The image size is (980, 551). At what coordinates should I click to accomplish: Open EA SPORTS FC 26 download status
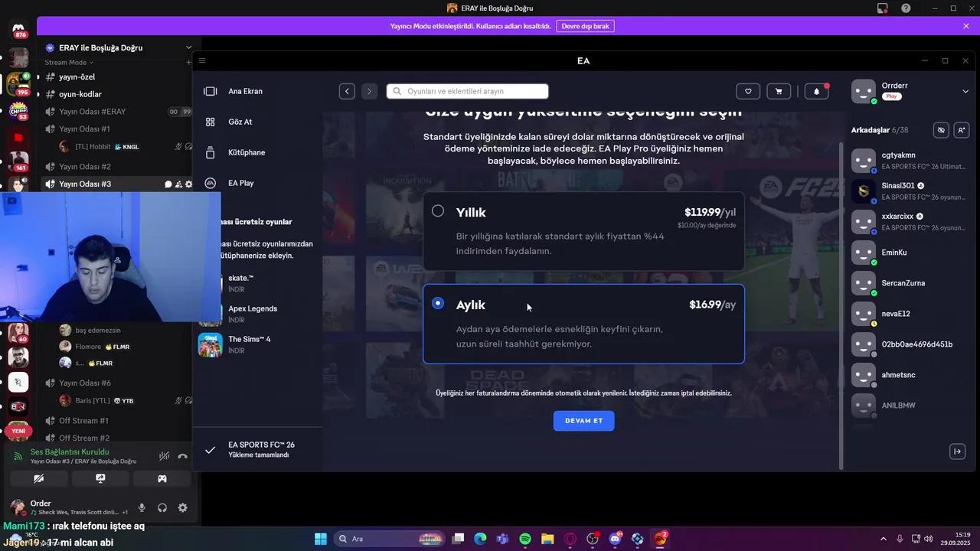coord(257,449)
